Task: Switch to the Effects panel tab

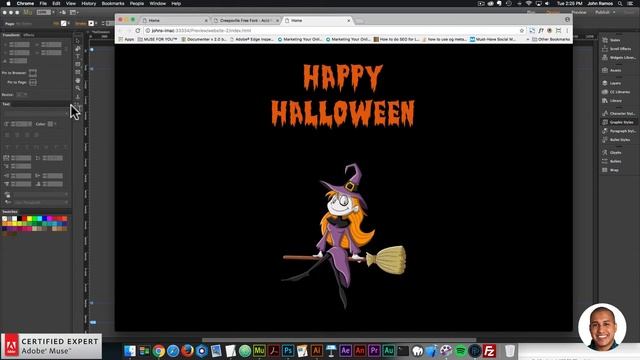Action: (29, 35)
